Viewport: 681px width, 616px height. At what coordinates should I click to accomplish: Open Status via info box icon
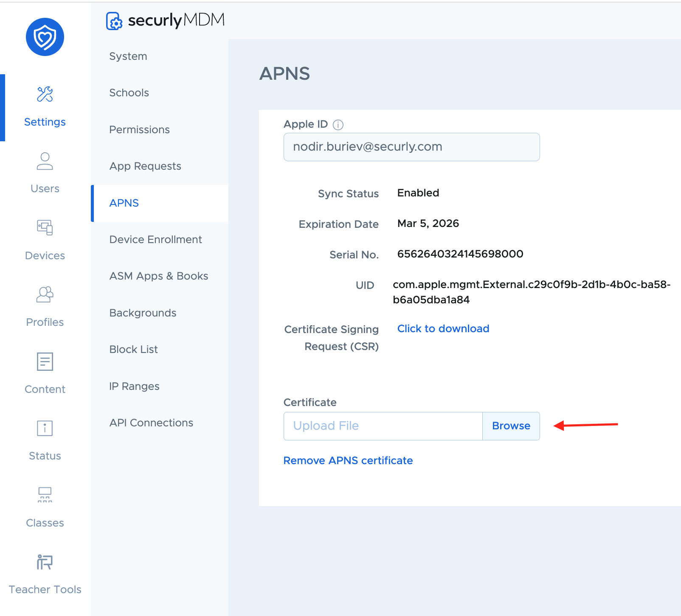(45, 428)
